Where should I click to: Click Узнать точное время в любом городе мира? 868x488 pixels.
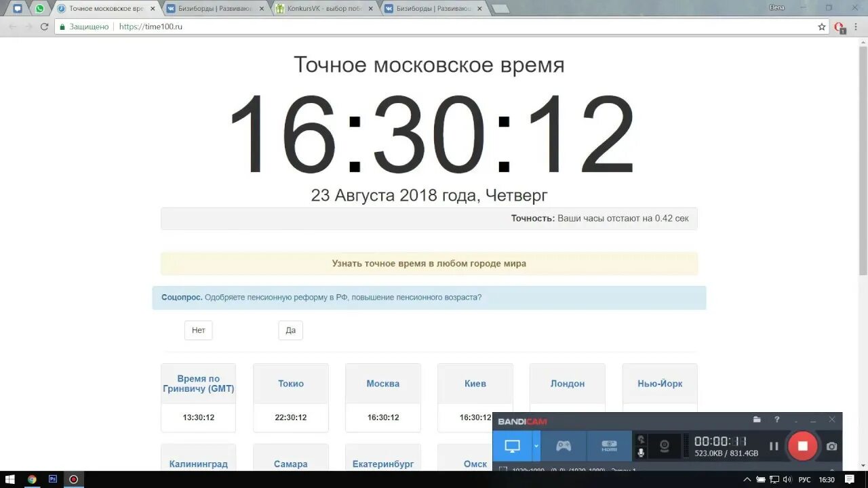tap(429, 264)
